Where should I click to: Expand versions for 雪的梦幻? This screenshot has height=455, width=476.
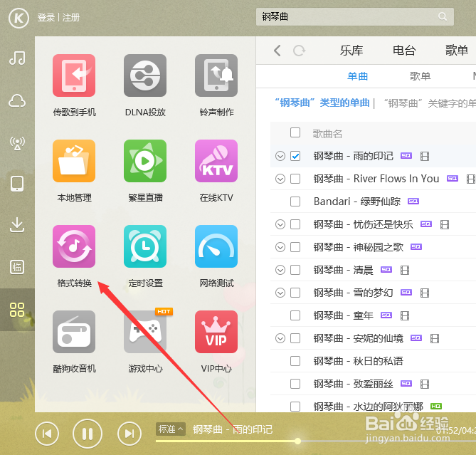[x=280, y=293]
